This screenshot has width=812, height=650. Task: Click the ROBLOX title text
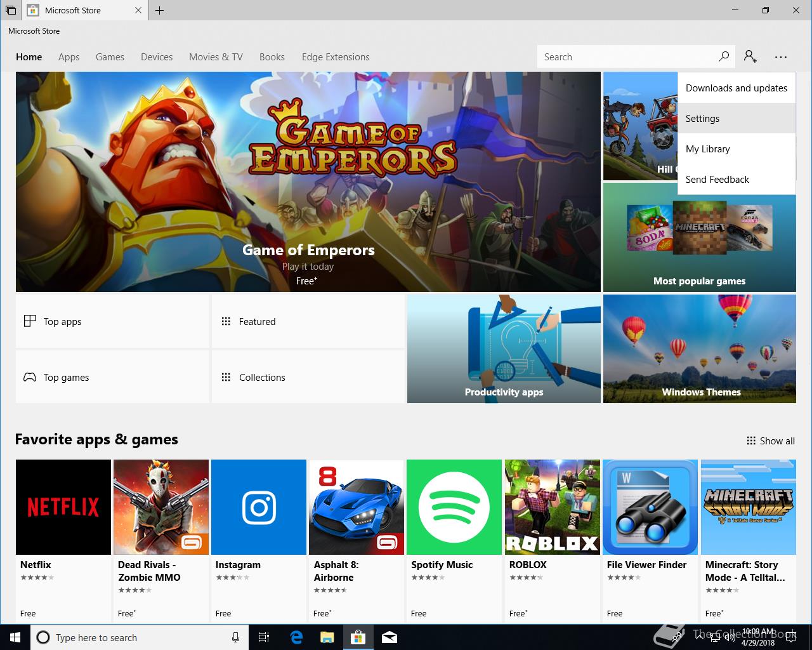click(528, 564)
